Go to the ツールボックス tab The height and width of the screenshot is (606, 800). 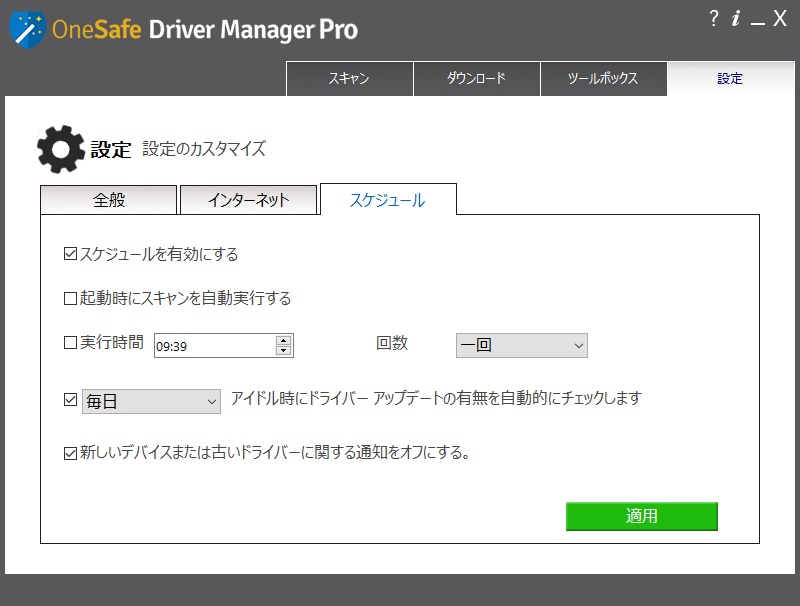604,79
